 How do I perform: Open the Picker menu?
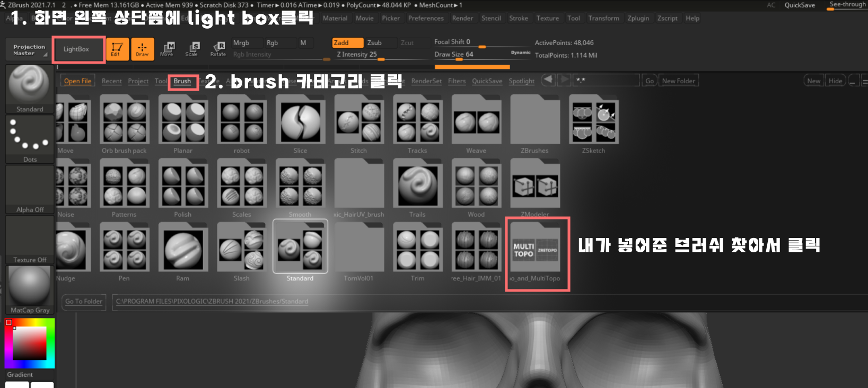(391, 18)
